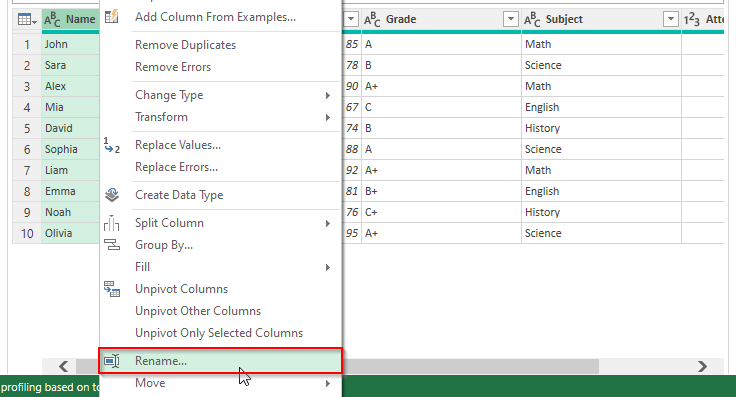This screenshot has height=397, width=736.
Task: Click the Name column header
Action: pyautogui.click(x=70, y=19)
